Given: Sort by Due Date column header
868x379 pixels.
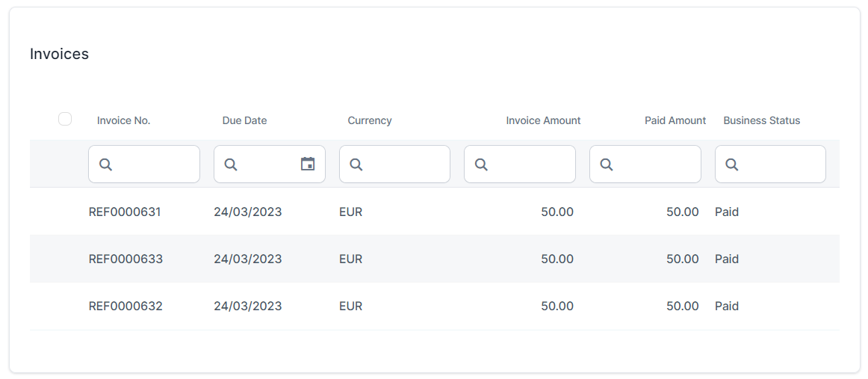Looking at the screenshot, I should point(244,120).
